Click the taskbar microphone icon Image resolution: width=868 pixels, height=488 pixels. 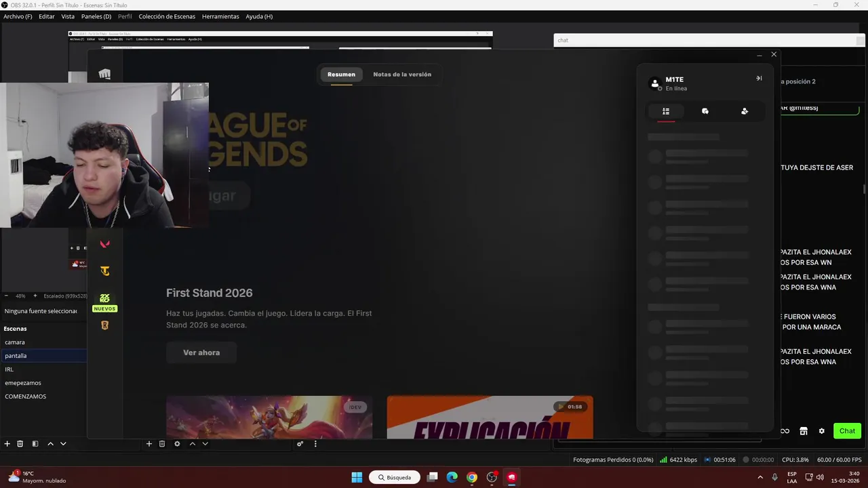tap(774, 477)
